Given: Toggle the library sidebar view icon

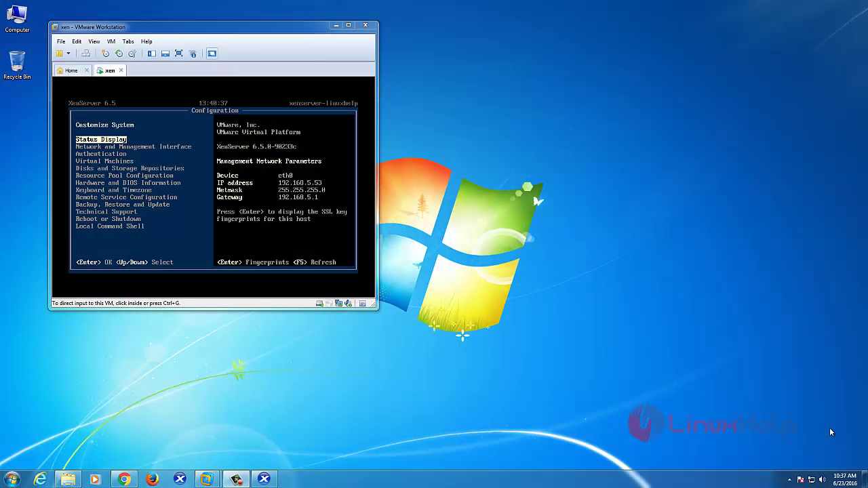Looking at the screenshot, I should (152, 54).
